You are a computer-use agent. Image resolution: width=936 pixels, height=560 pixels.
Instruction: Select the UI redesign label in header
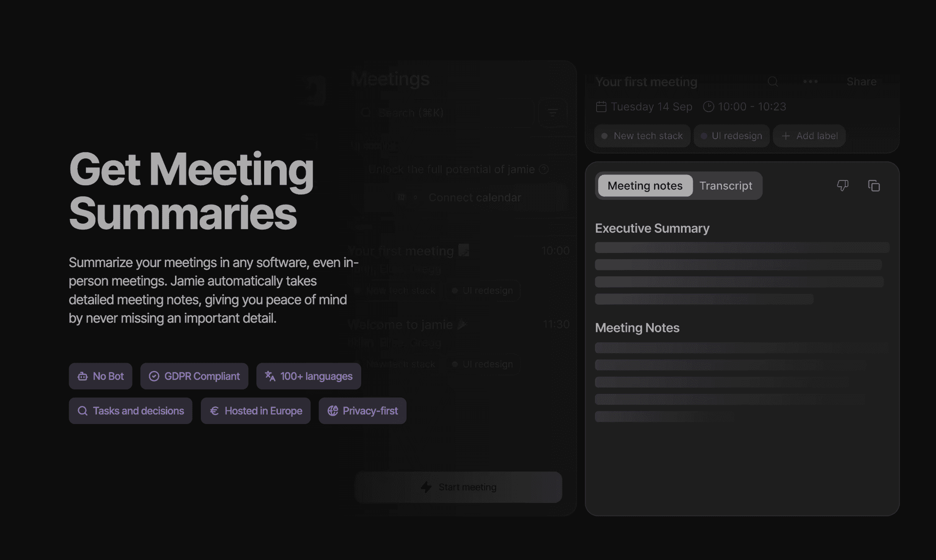pyautogui.click(x=731, y=136)
